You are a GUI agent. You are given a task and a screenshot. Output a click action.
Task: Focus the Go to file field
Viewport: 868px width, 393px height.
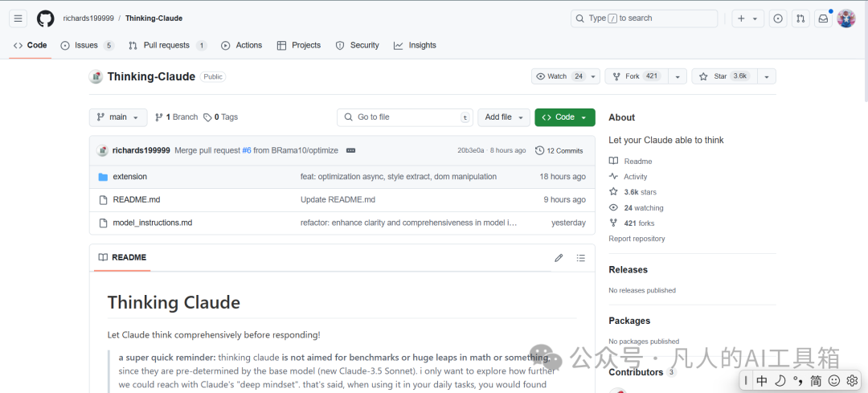(x=404, y=117)
